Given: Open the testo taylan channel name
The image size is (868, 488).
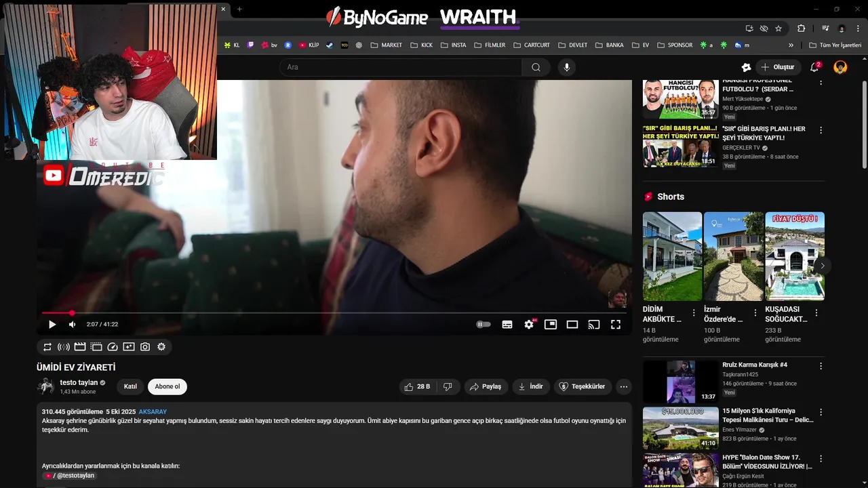Looking at the screenshot, I should pos(79,382).
